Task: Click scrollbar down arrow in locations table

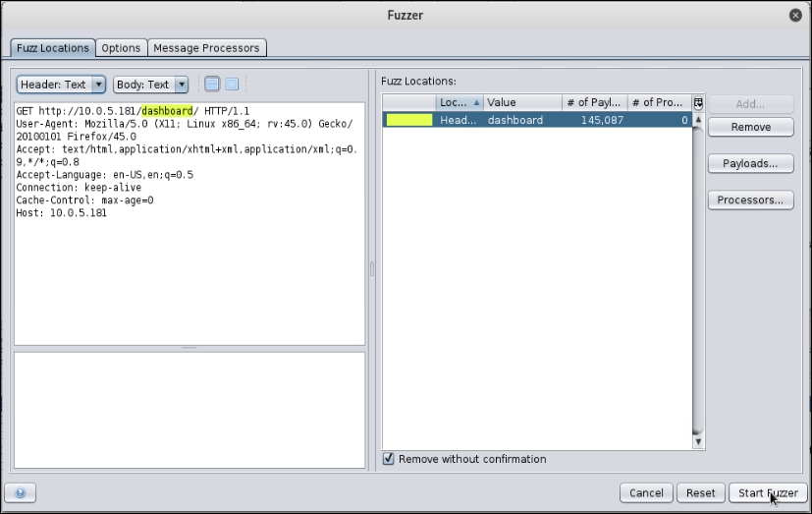Action: coord(698,441)
